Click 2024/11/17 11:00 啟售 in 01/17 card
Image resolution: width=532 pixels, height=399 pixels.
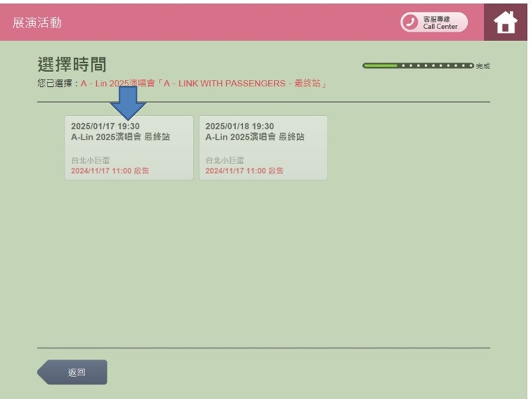point(110,171)
